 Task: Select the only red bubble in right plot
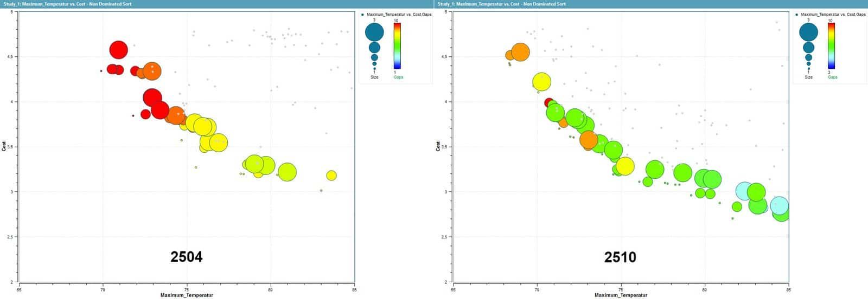click(548, 102)
